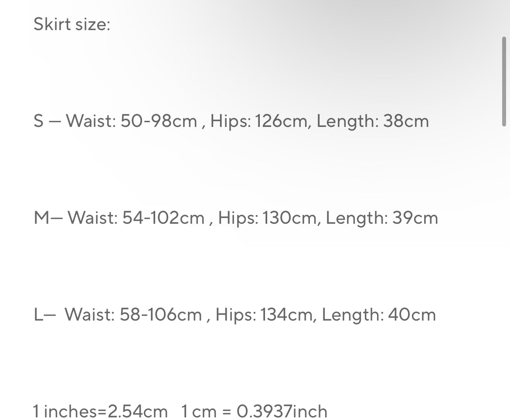The height and width of the screenshot is (420, 510).
Task: Click the "Length: 38cm" measurement
Action: (x=373, y=122)
